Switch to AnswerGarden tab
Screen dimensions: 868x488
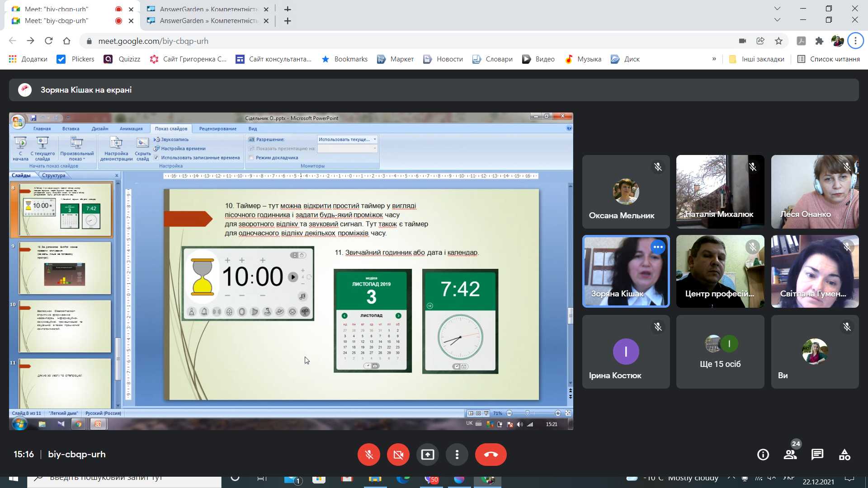(208, 21)
